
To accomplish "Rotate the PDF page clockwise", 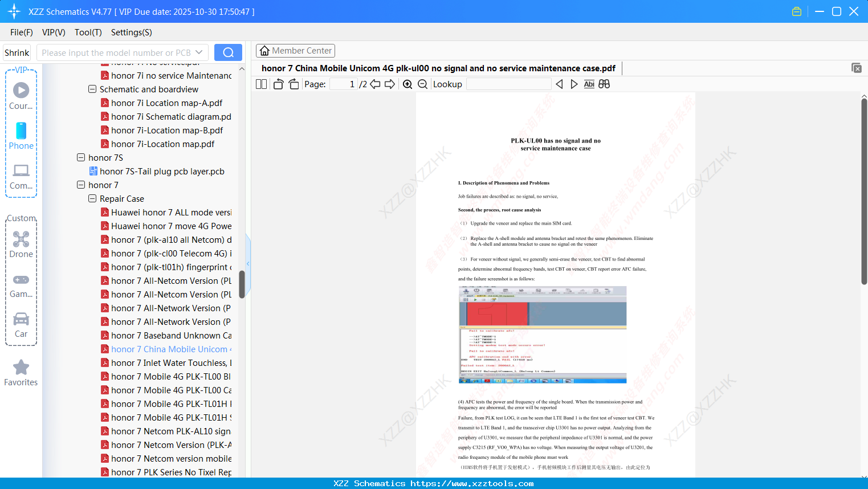I will point(294,84).
